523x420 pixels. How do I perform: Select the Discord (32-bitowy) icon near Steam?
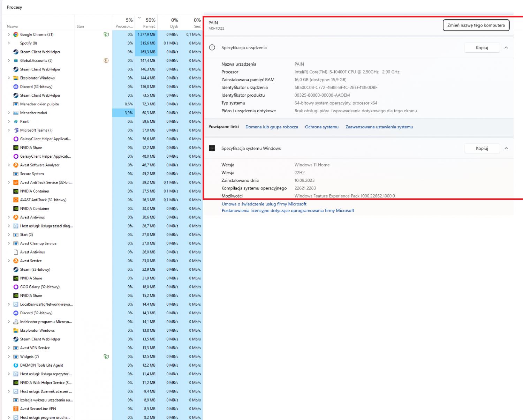pyautogui.click(x=16, y=87)
